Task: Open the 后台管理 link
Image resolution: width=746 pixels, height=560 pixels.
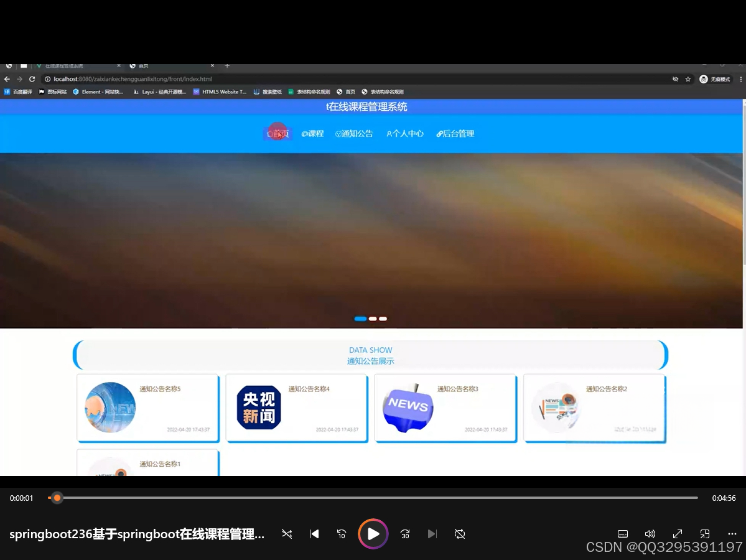Action: 455,133
